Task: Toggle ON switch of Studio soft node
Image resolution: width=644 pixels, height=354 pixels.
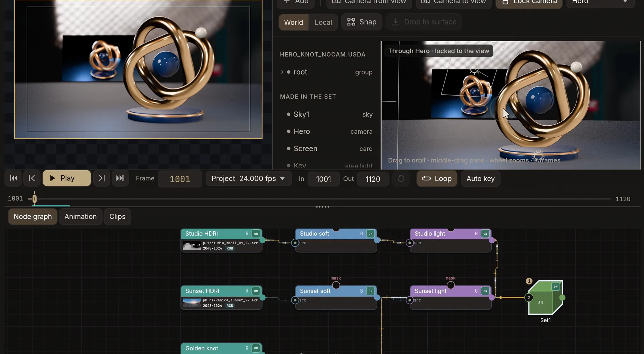Action: 370,234
